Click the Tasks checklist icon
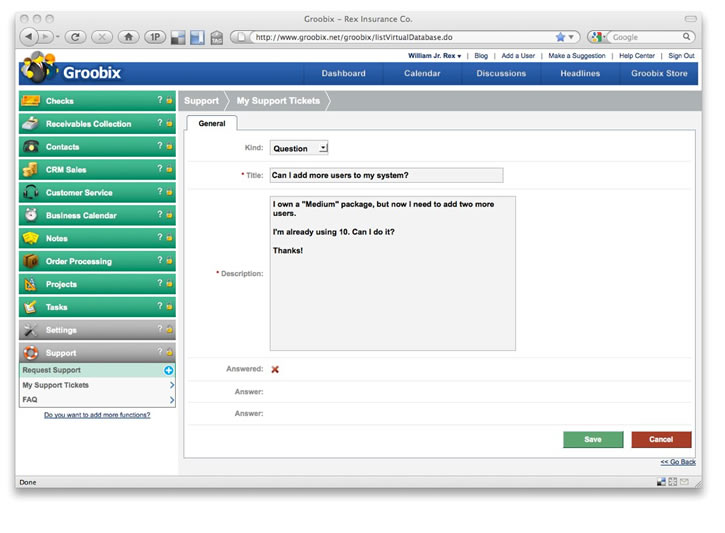 31,306
